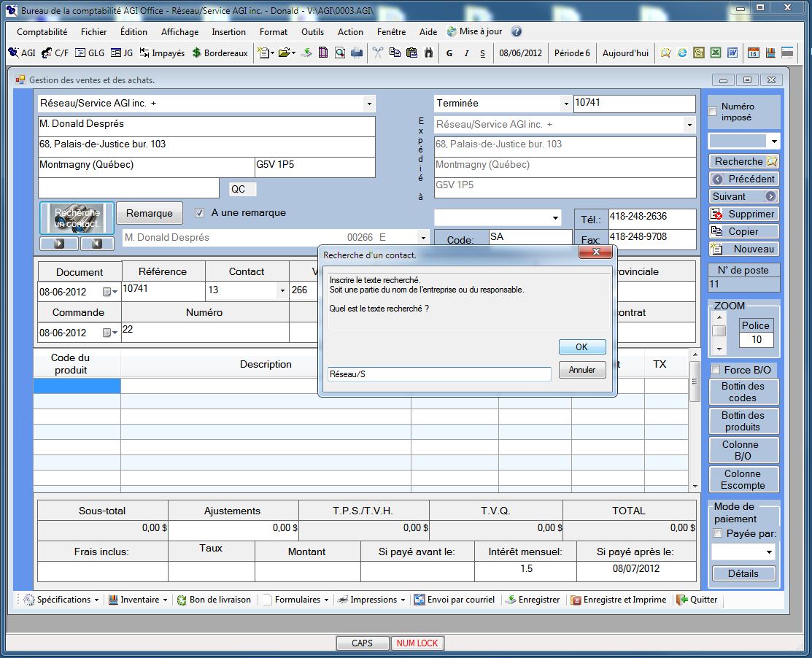Open the C/F module icon
This screenshot has width=812, height=658.
coord(55,53)
